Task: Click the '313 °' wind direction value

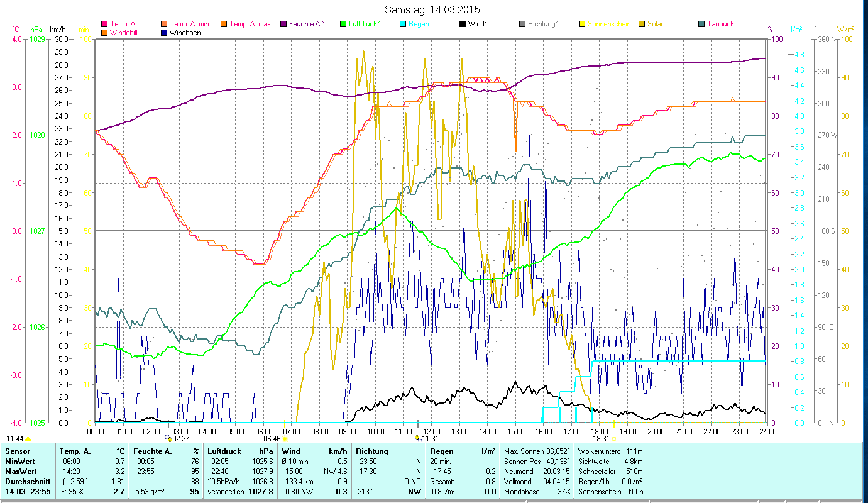Action: [x=366, y=491]
